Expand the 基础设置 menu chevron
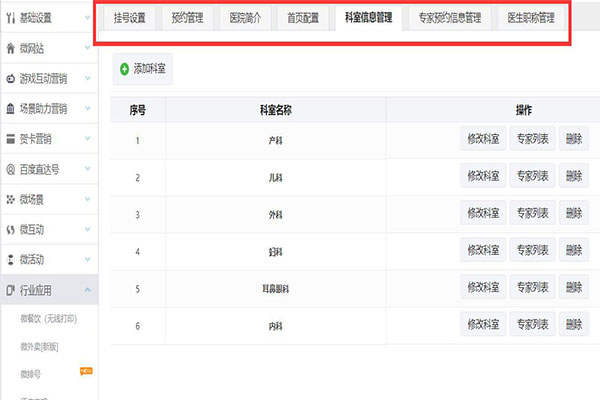Image resolution: width=600 pixels, height=400 pixels. pos(88,17)
